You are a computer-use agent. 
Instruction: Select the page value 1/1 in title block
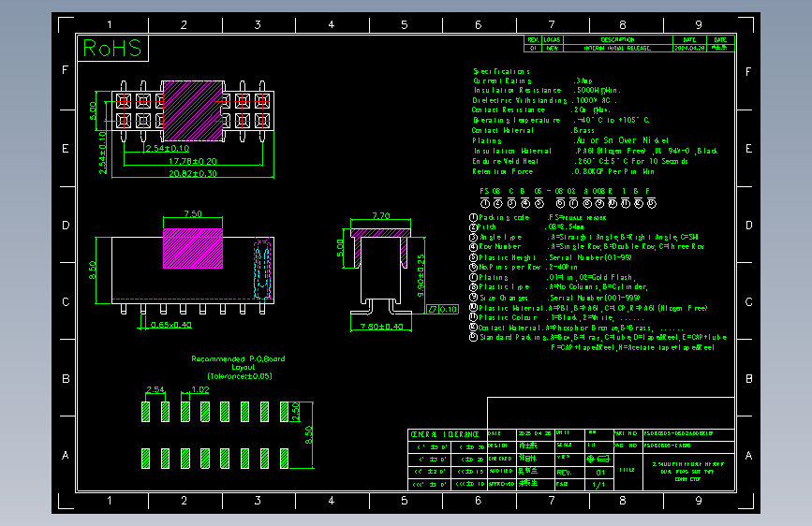[x=599, y=485]
